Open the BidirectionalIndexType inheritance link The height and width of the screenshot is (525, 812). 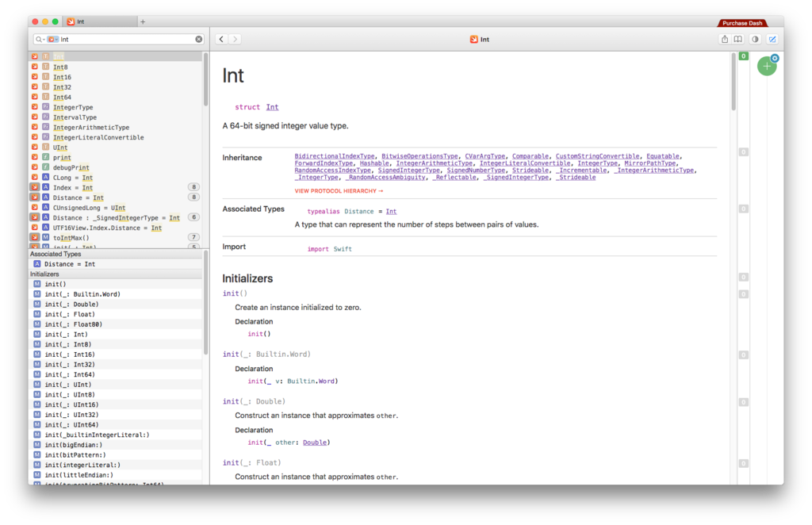pyautogui.click(x=335, y=156)
